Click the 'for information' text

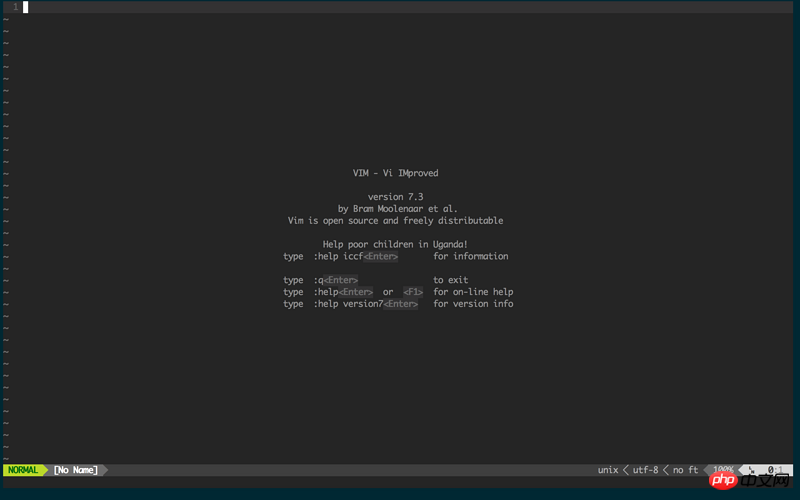(x=470, y=256)
